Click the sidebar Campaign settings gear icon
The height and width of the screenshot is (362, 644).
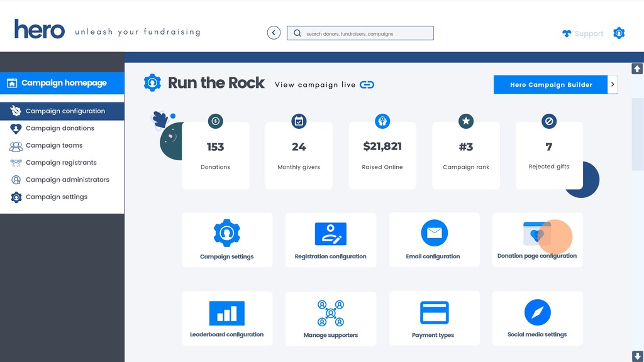[16, 197]
